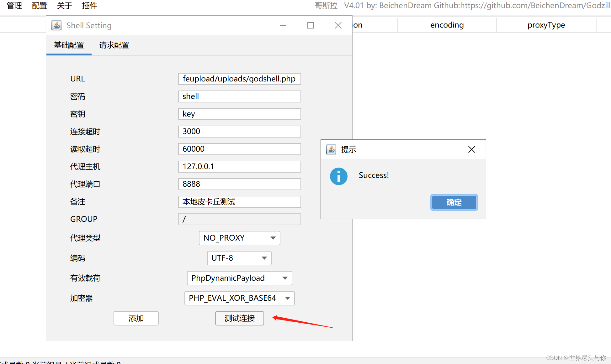Click the 密钥 field containing key

(240, 114)
